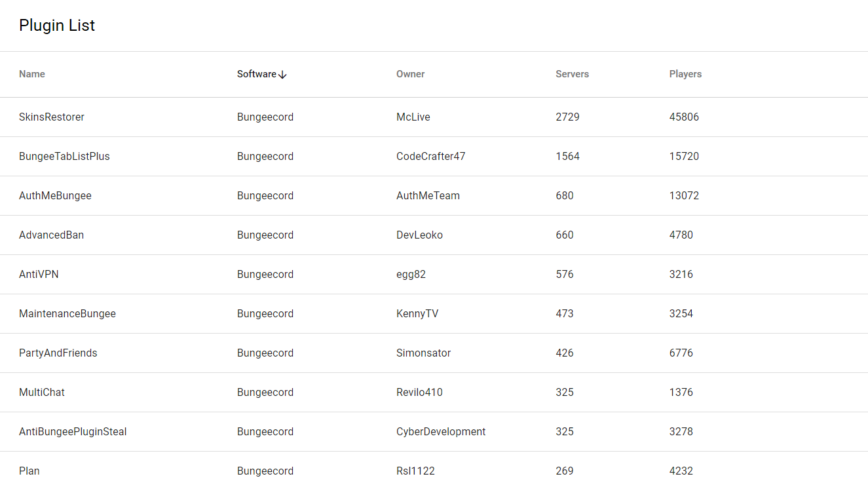Click Bungeecord in the AntiVPN row
The height and width of the screenshot is (489, 868).
click(x=265, y=275)
